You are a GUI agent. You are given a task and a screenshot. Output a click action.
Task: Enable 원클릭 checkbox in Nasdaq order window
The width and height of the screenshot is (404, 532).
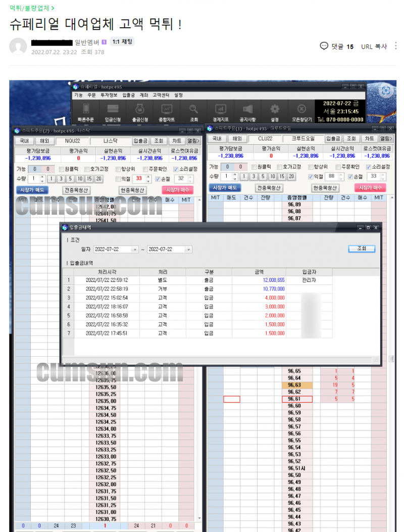pyautogui.click(x=62, y=169)
